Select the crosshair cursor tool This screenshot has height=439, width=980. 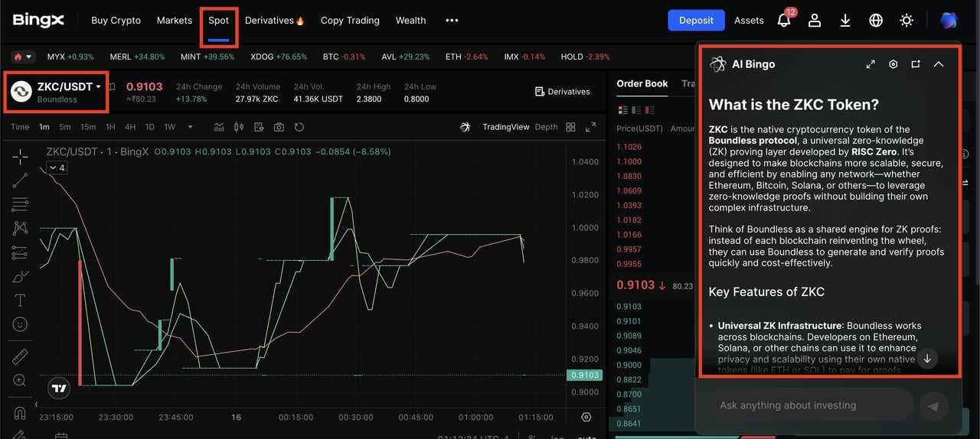click(20, 156)
